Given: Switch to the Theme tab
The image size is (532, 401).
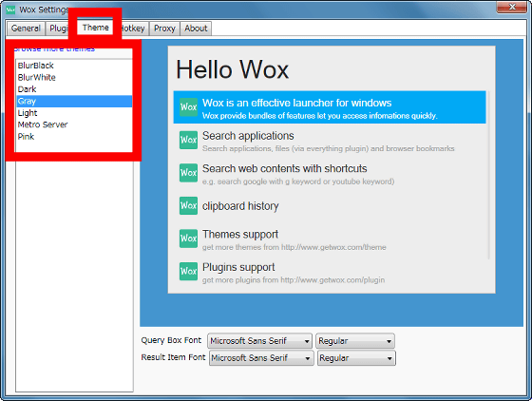Looking at the screenshot, I should click(95, 28).
